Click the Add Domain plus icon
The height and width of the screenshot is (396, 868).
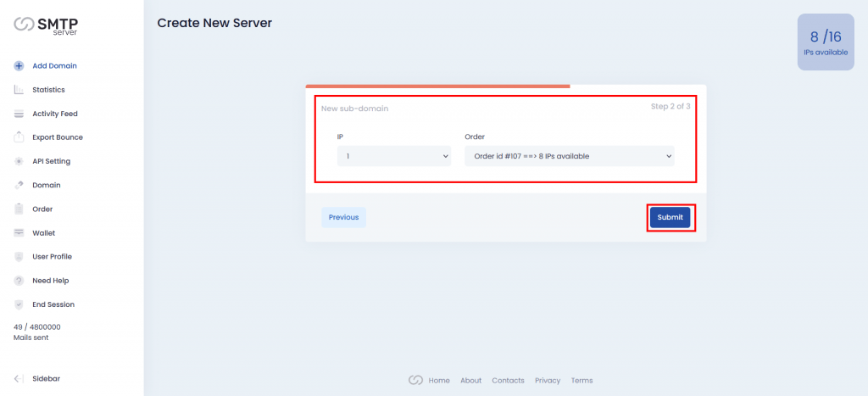point(19,66)
